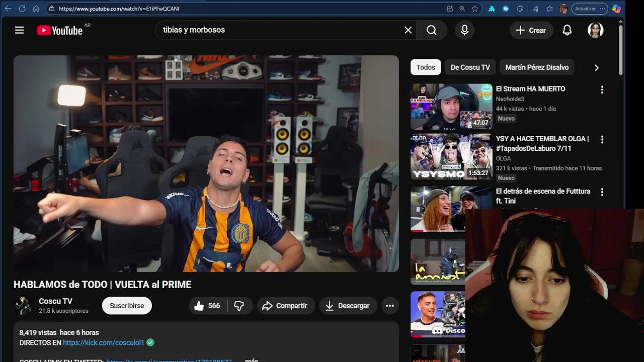Screen dimensions: 644x362
Task: Select the Todos filter chip
Action: (426, 67)
